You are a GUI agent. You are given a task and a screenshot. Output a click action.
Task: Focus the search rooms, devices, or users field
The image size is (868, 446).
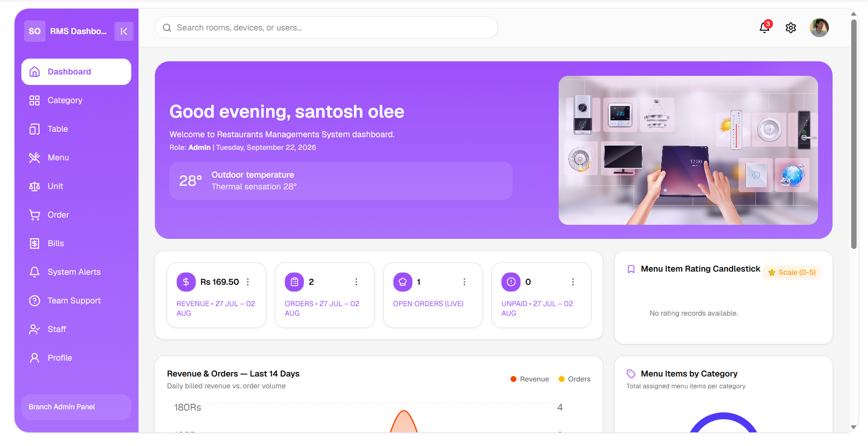tap(327, 28)
